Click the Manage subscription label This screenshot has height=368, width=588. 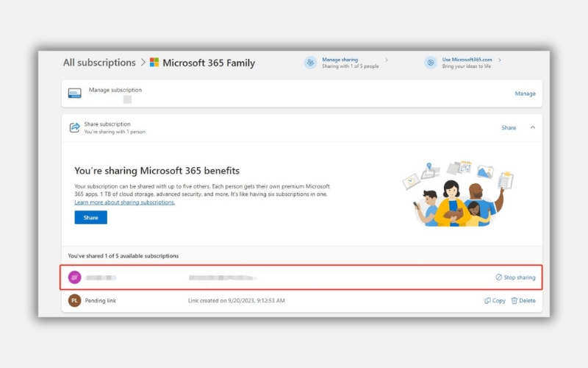point(115,90)
